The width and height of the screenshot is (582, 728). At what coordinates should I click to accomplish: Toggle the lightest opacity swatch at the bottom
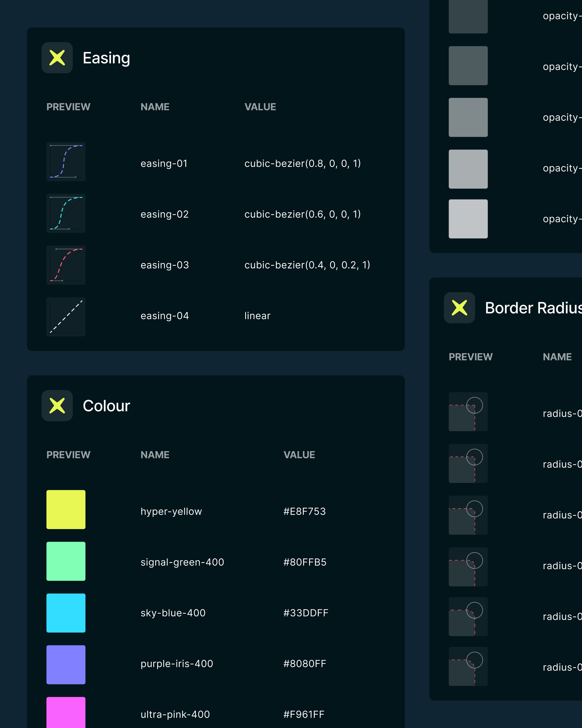[x=468, y=219]
